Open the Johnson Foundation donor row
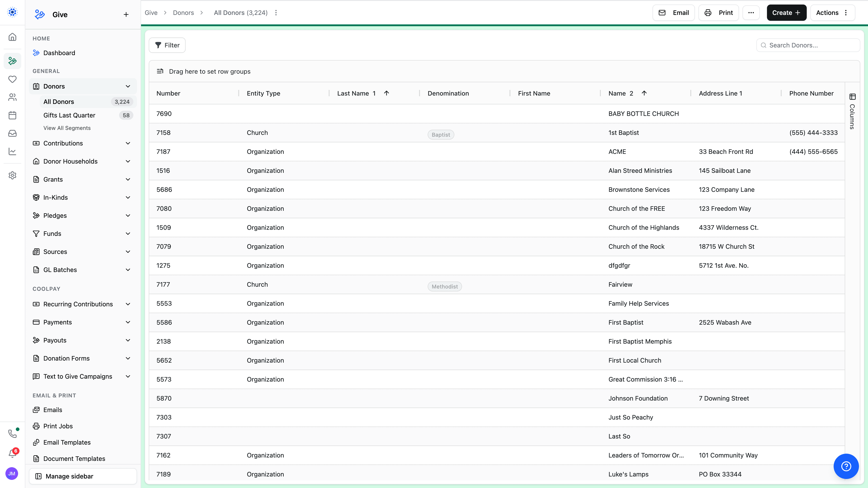868x488 pixels. point(497,398)
